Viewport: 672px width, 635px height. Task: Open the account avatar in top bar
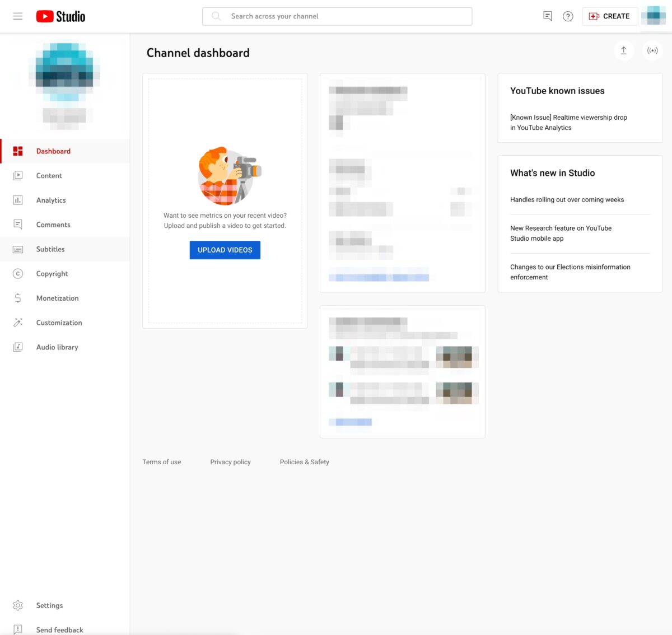point(653,16)
